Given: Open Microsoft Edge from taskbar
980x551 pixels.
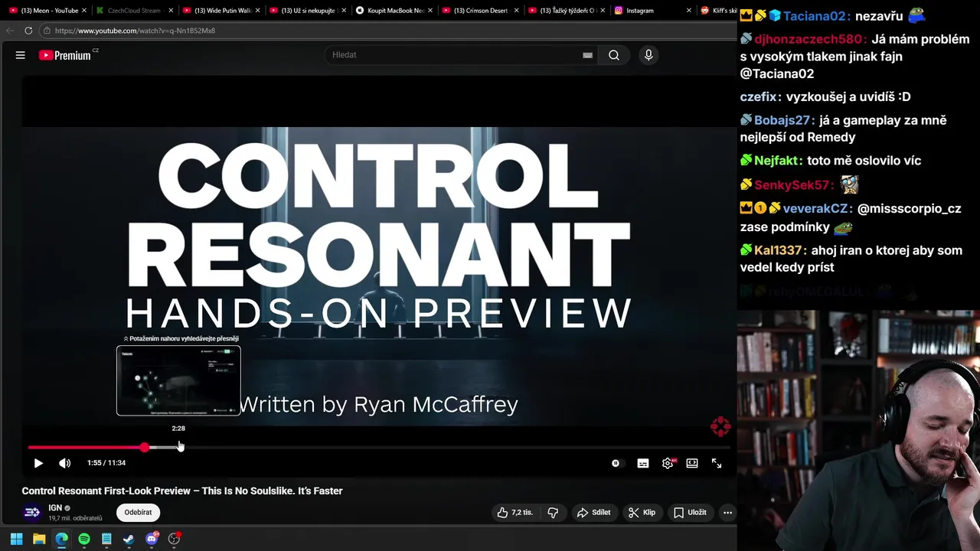Looking at the screenshot, I should tap(61, 539).
